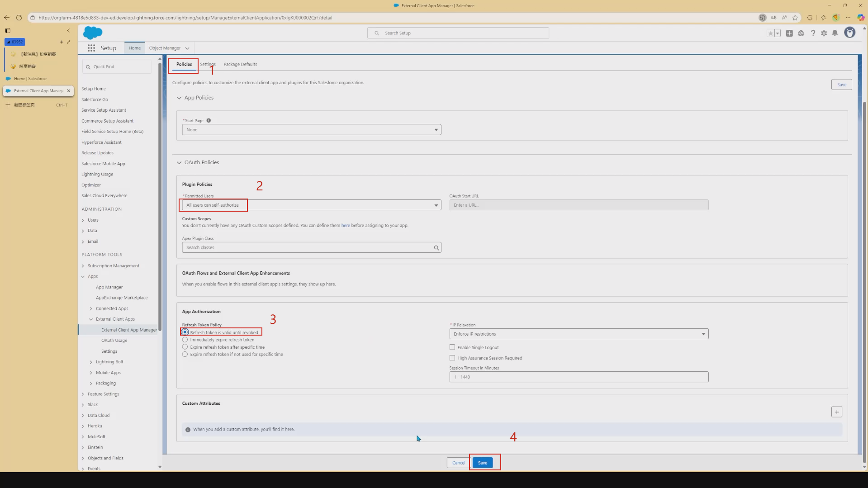Click the Apex Plugin Class search icon
The width and height of the screenshot is (868, 488).
[x=436, y=247]
